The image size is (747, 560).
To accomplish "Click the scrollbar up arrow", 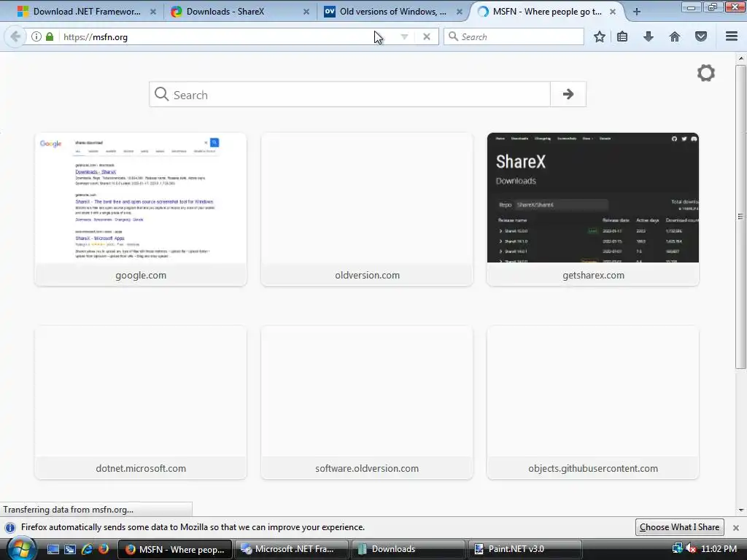I will click(x=740, y=58).
